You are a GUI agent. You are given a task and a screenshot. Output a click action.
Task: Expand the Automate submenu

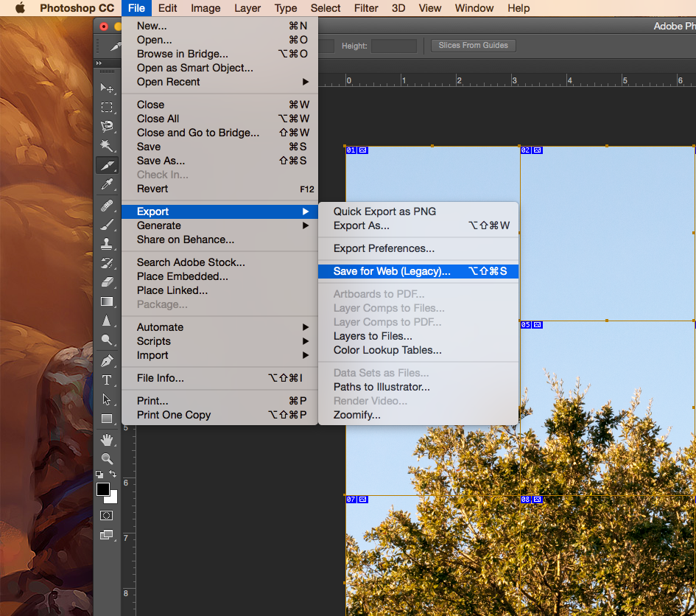click(x=219, y=327)
